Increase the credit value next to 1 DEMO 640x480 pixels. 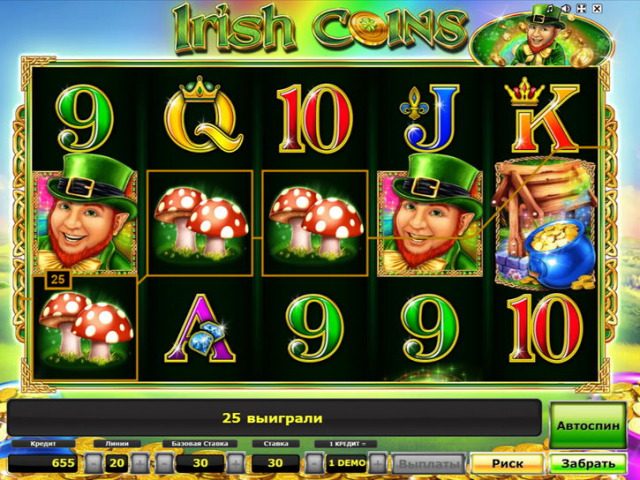pyautogui.click(x=378, y=463)
